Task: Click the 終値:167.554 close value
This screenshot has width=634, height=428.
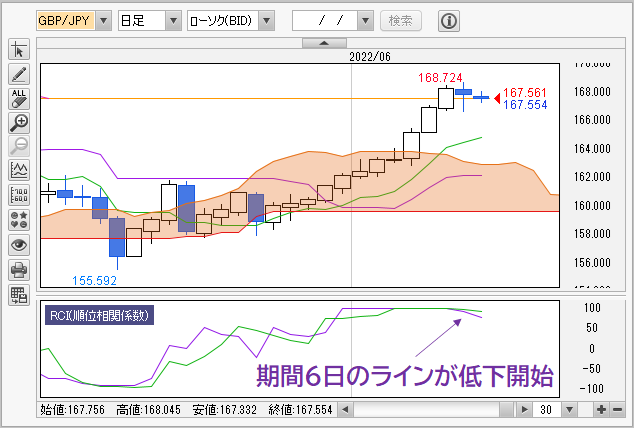Action: click(x=300, y=410)
